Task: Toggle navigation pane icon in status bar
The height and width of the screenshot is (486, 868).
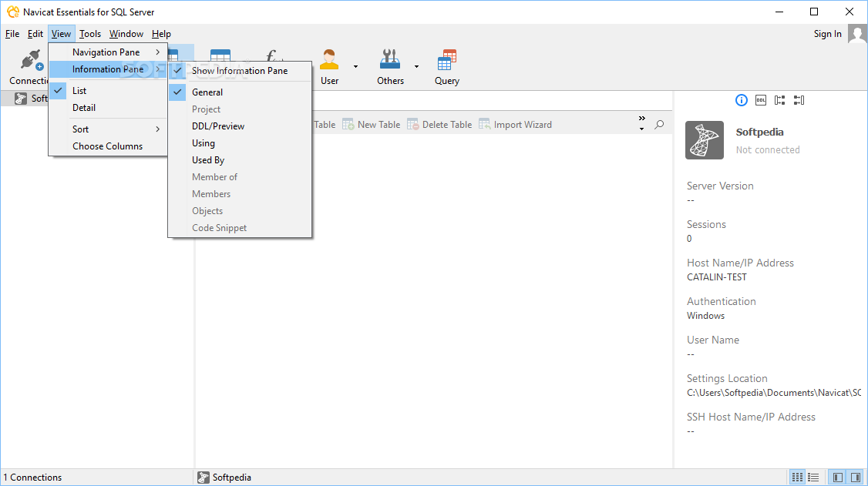Action: click(x=838, y=478)
